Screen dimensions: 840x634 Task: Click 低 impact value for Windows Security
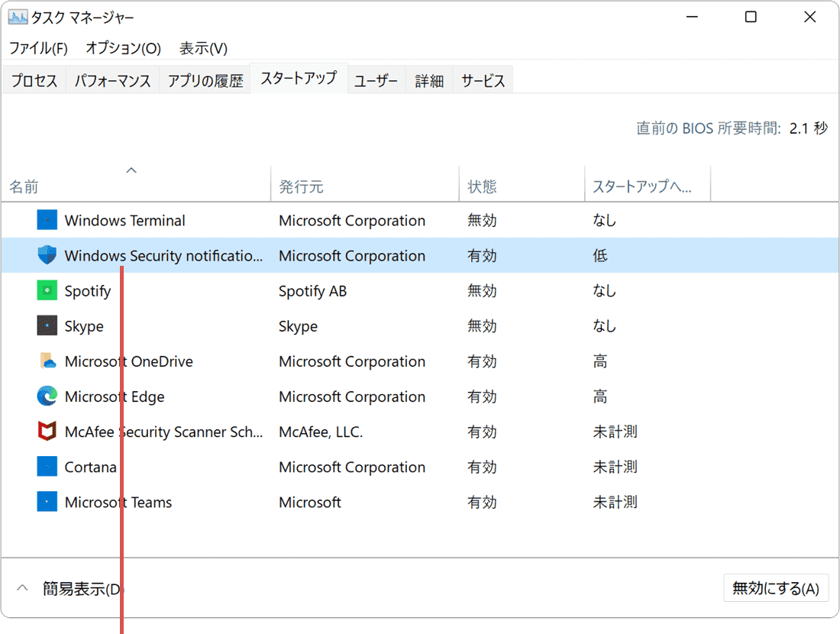pos(600,256)
